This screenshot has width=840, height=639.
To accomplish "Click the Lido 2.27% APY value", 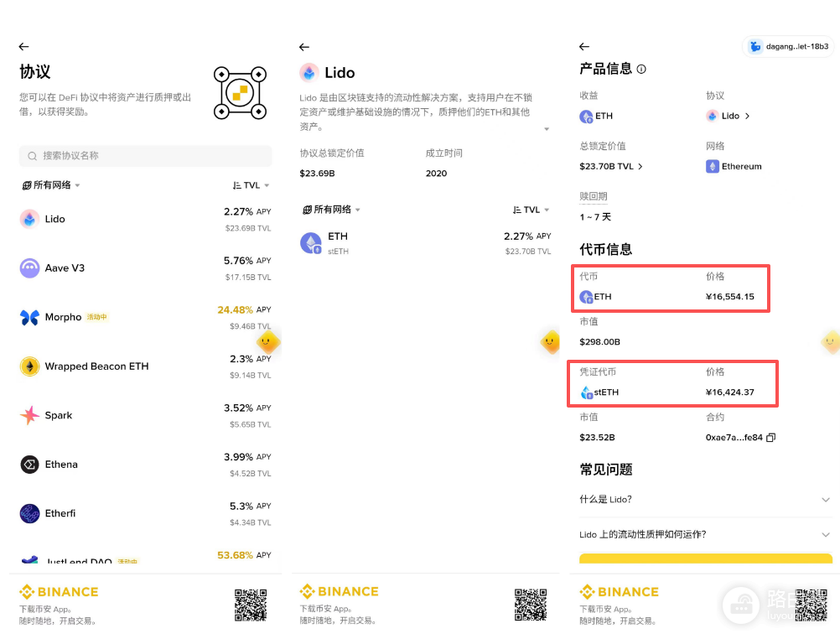I will tap(247, 212).
